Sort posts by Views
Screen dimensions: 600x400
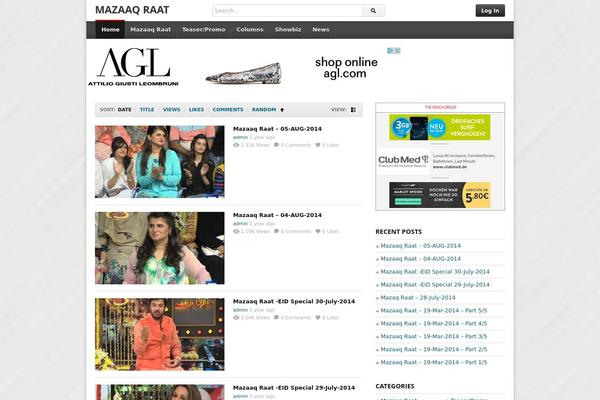(171, 110)
